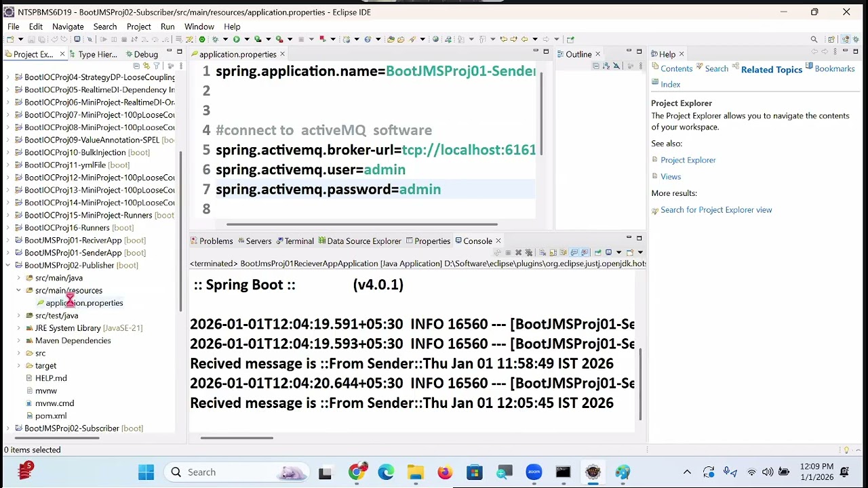Click Sort icon in Outline view

606,66
